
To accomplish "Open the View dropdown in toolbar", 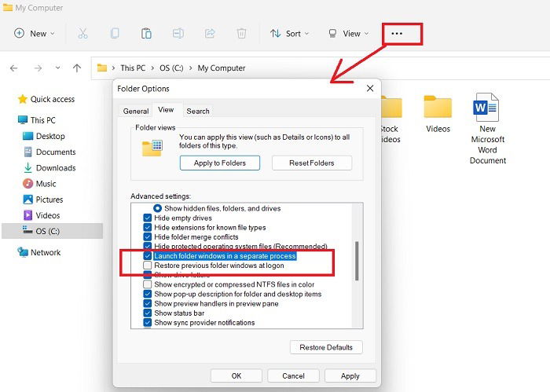I will tap(348, 34).
